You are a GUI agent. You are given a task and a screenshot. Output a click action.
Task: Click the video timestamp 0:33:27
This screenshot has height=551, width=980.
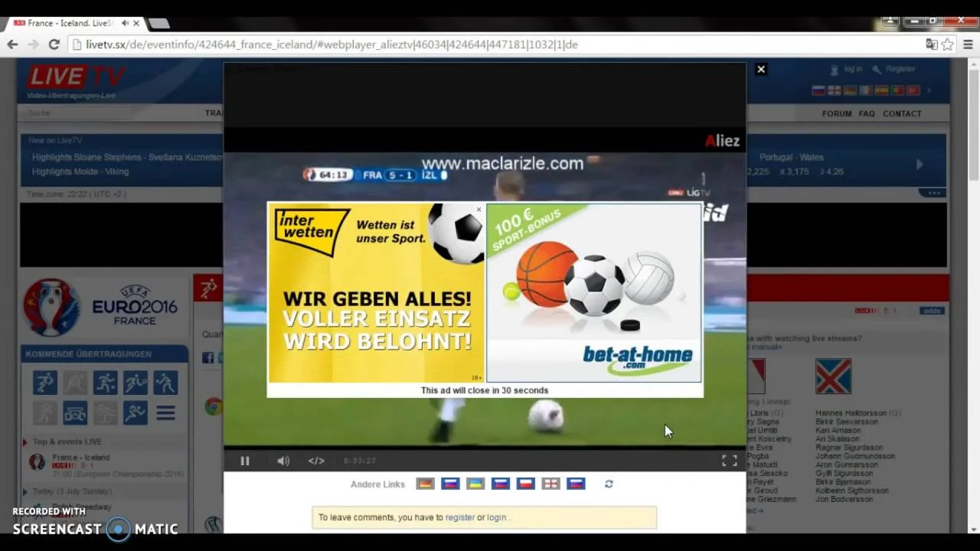pyautogui.click(x=359, y=461)
